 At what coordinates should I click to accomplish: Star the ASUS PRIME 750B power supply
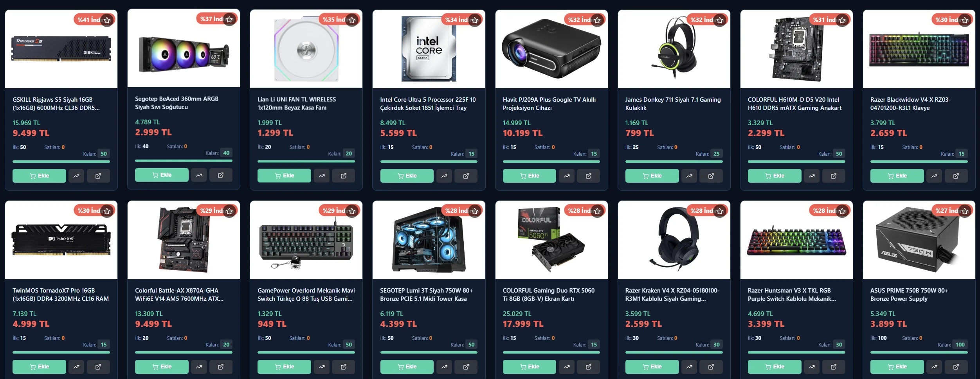[x=965, y=211]
